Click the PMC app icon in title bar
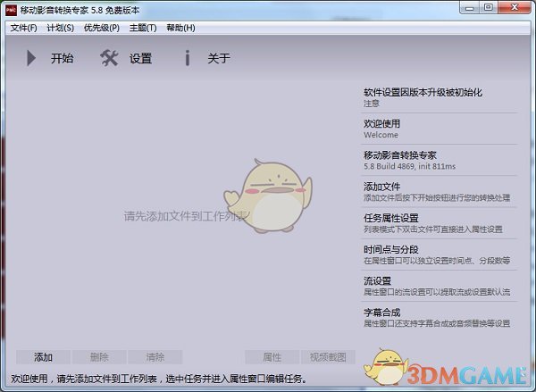This screenshot has width=536, height=392. [11, 10]
